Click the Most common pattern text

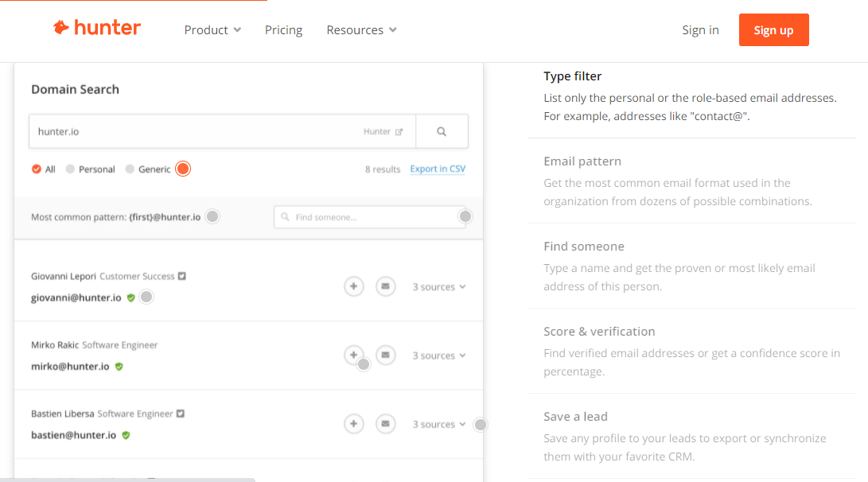click(115, 217)
